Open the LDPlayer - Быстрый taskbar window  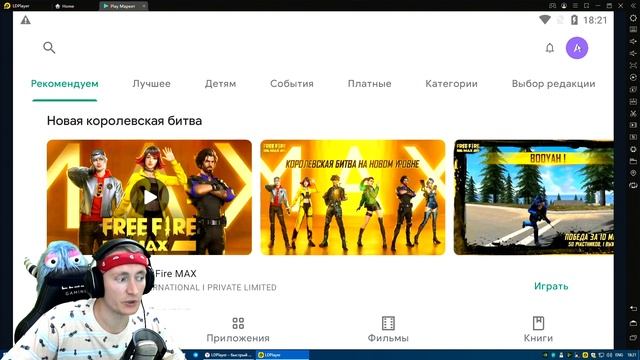coord(229,355)
